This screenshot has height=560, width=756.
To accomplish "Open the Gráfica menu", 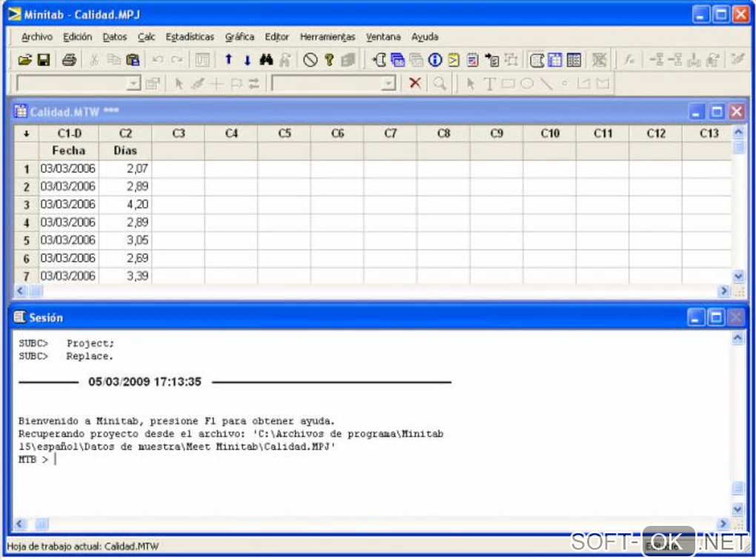I will [x=239, y=36].
